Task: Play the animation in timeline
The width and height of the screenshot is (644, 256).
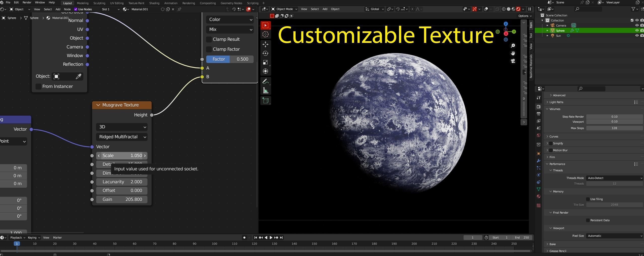Action: click(271, 238)
